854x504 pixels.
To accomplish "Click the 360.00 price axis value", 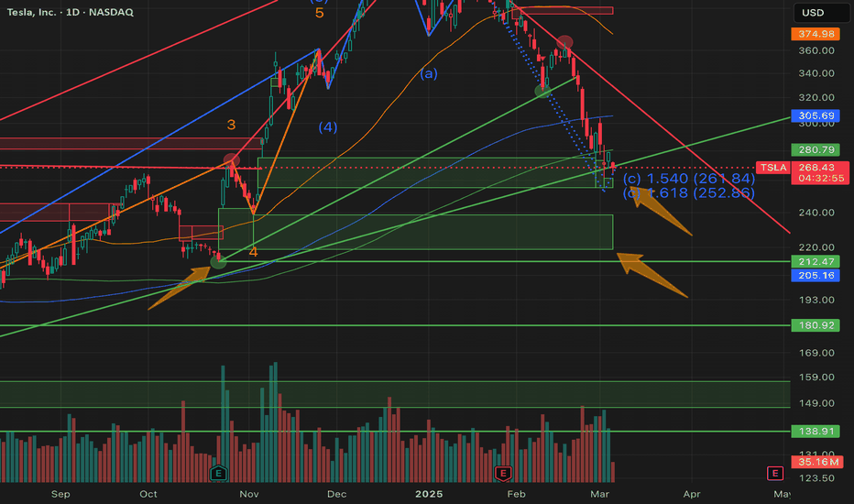I will [816, 50].
